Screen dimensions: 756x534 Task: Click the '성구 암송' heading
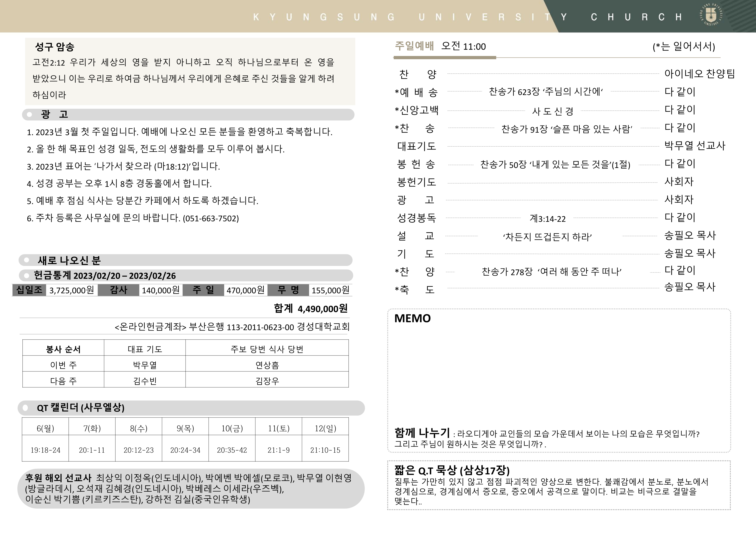click(x=55, y=47)
